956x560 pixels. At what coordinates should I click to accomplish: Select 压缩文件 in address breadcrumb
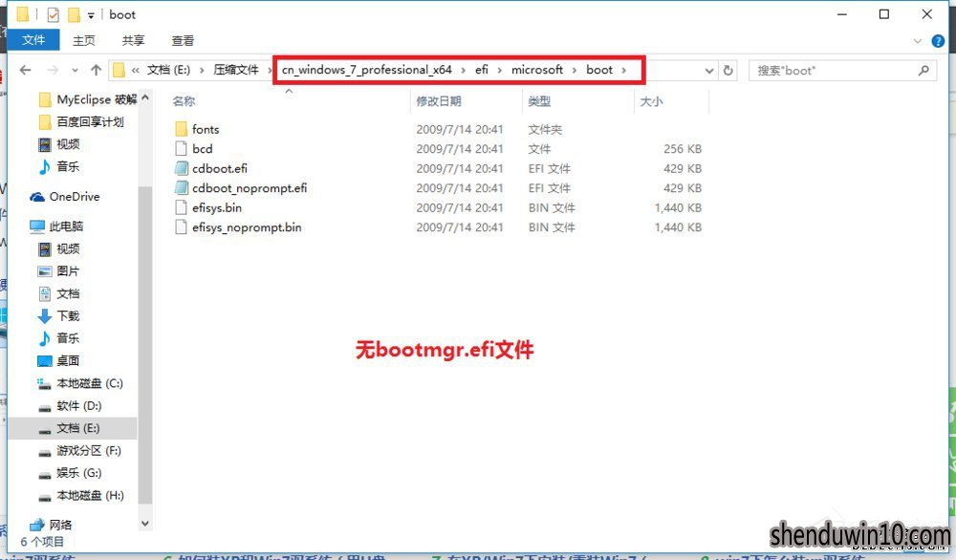click(236, 70)
